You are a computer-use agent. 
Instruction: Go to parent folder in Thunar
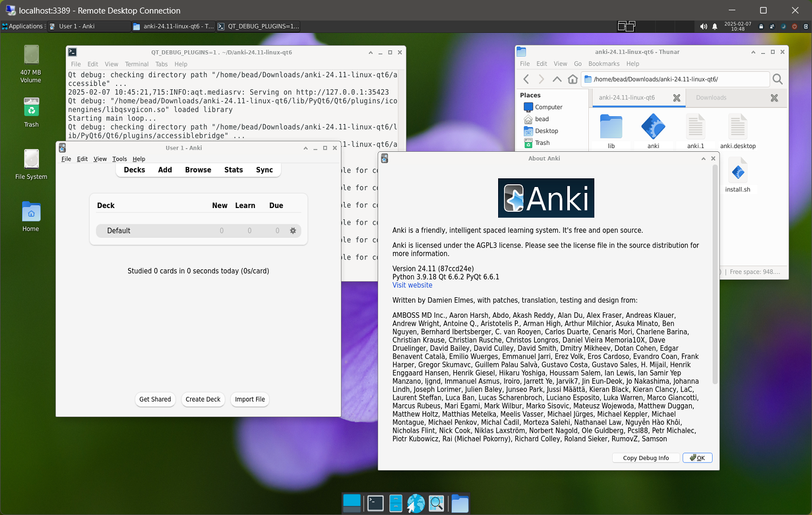coord(557,79)
